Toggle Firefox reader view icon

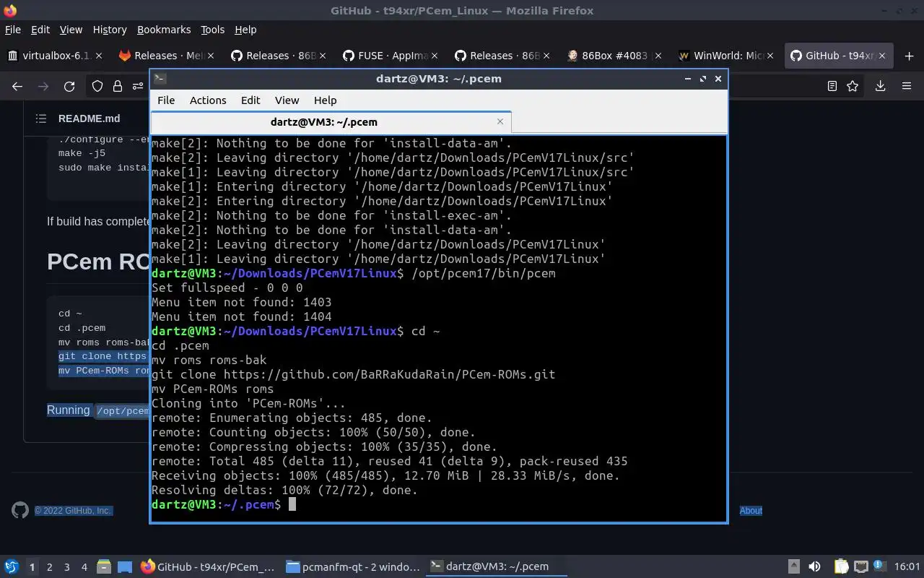(x=832, y=86)
